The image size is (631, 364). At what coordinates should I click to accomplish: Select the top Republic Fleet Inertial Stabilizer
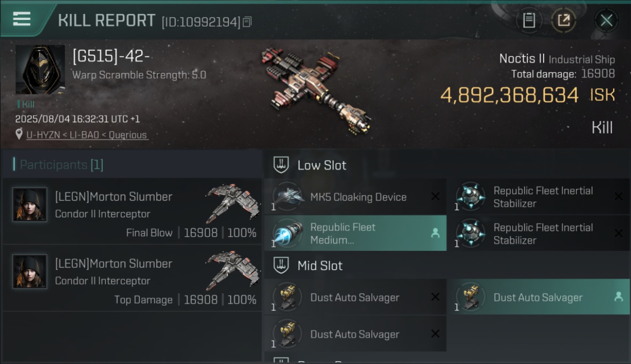click(x=538, y=197)
